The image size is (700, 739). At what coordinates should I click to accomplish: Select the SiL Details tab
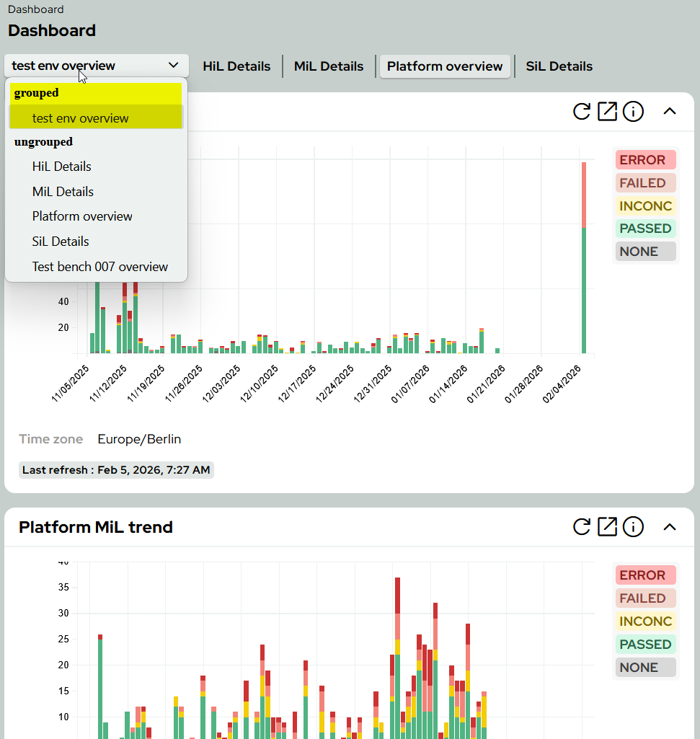click(559, 66)
